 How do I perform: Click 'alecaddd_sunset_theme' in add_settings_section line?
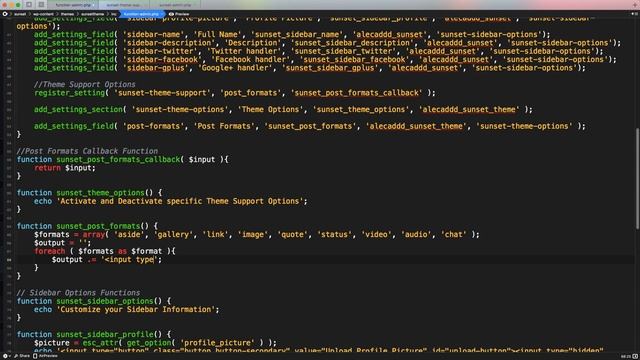469,109
